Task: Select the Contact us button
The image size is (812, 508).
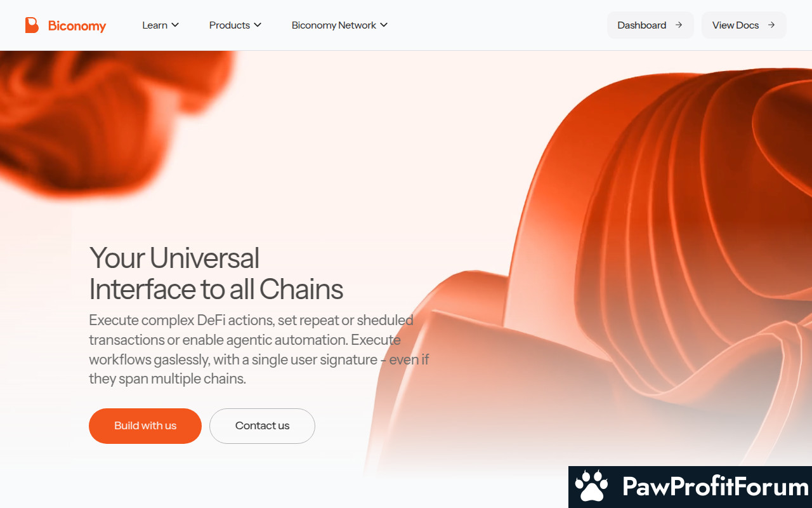Action: pos(262,426)
